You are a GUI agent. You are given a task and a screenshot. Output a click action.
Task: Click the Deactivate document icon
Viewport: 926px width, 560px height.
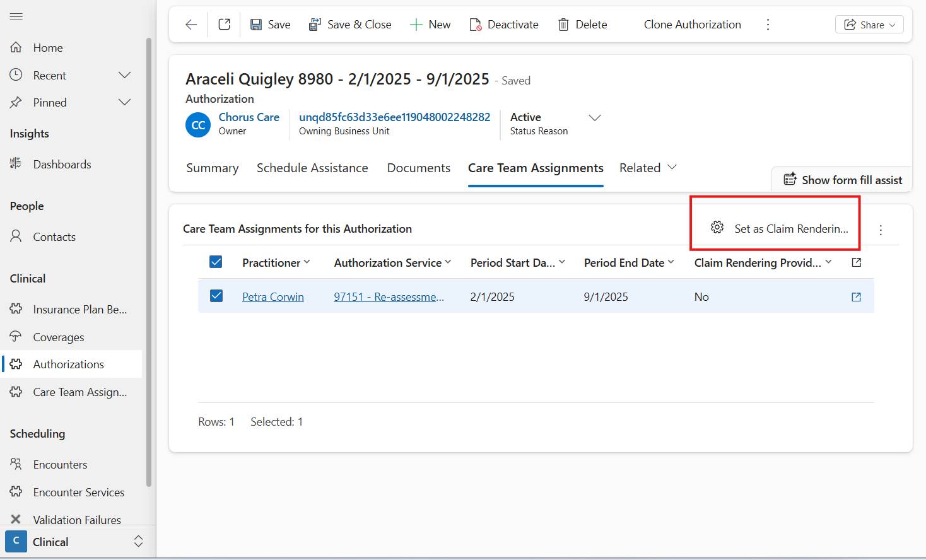coord(476,25)
